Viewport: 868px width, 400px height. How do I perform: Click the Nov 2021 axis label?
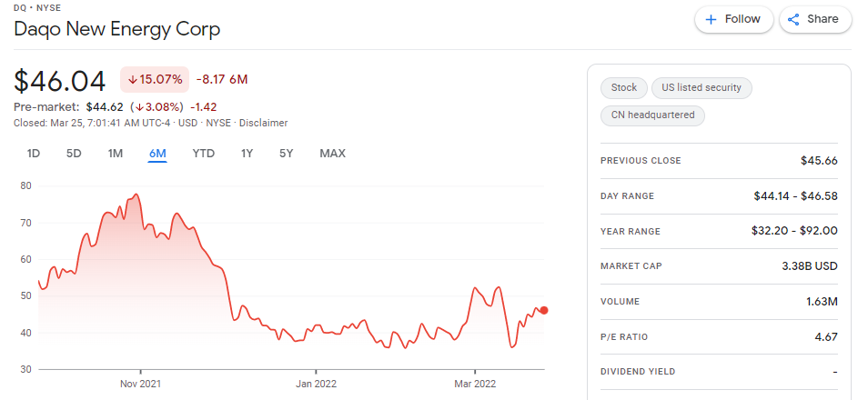(x=141, y=384)
